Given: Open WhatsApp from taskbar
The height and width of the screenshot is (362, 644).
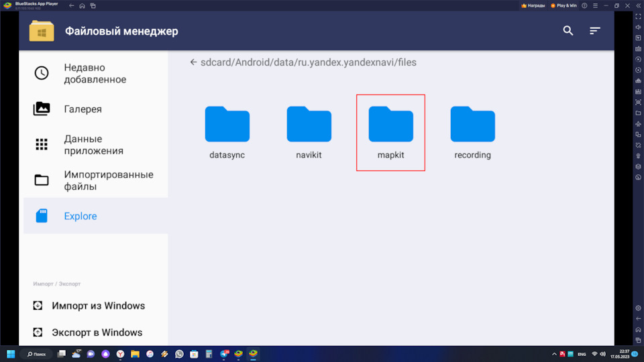Looking at the screenshot, I should (x=180, y=354).
